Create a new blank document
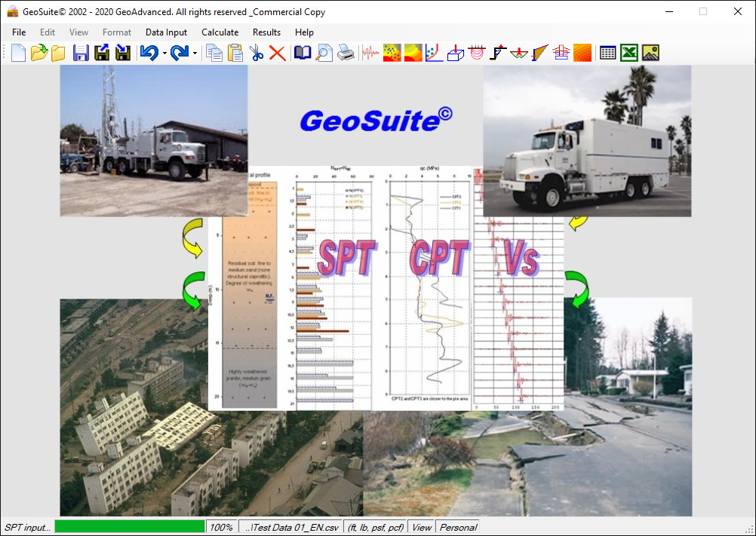Image resolution: width=756 pixels, height=536 pixels. tap(18, 53)
